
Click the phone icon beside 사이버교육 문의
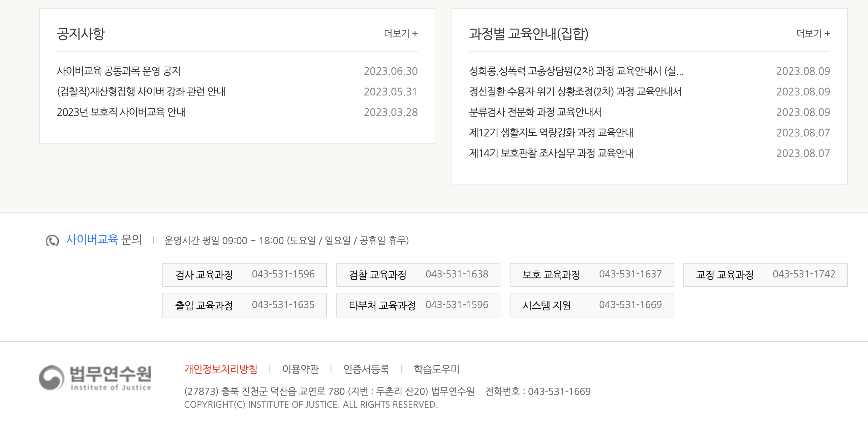point(52,240)
